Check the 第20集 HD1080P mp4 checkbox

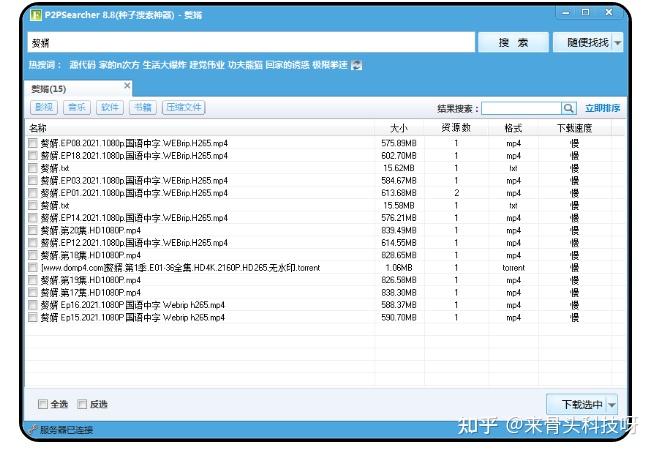coord(33,230)
